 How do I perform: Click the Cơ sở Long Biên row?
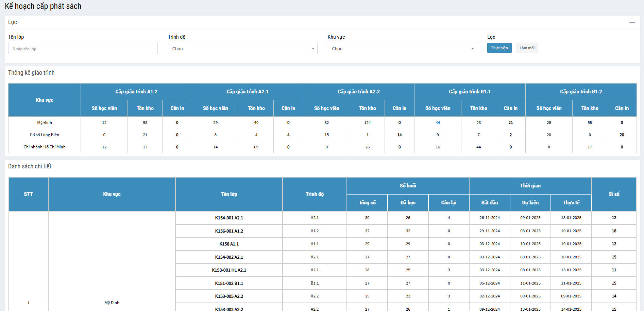pos(45,135)
